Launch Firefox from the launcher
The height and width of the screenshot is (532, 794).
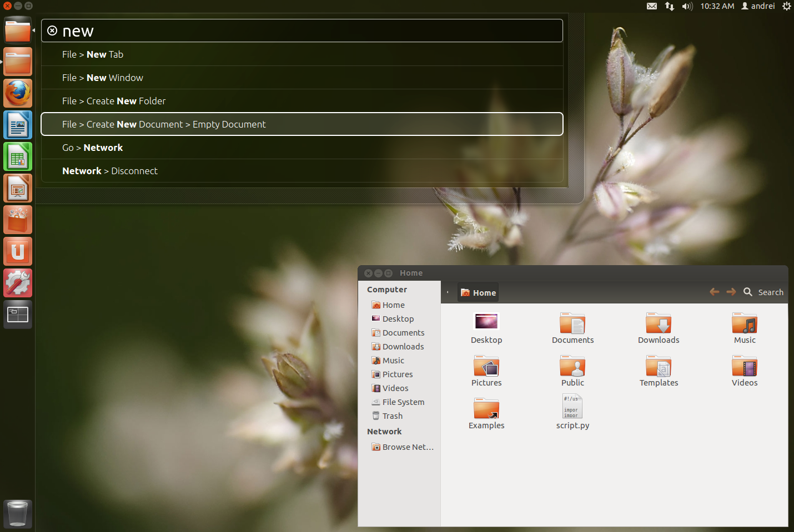click(x=17, y=93)
